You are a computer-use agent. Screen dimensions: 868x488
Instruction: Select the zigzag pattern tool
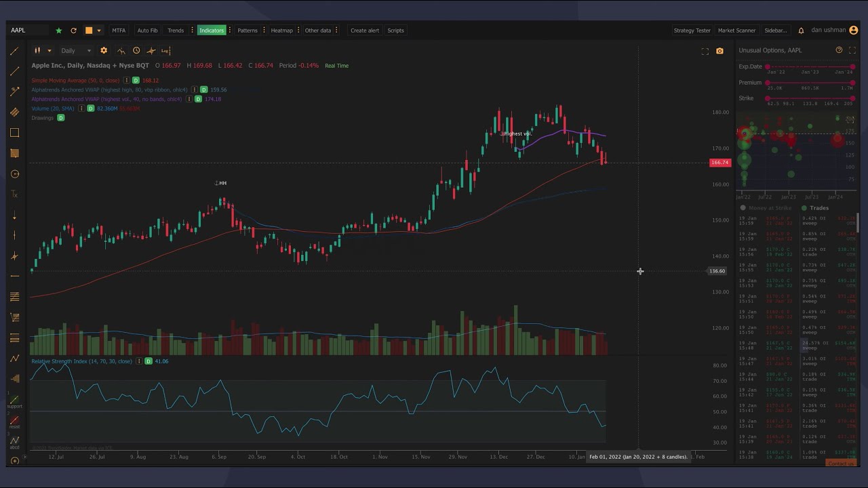click(x=14, y=359)
